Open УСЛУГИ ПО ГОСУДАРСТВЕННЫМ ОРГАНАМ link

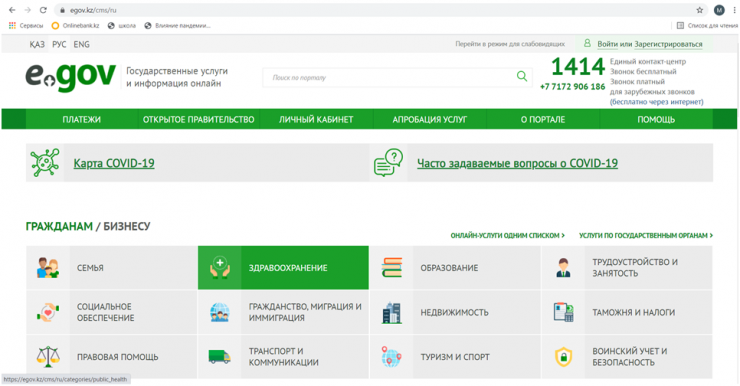click(x=646, y=235)
